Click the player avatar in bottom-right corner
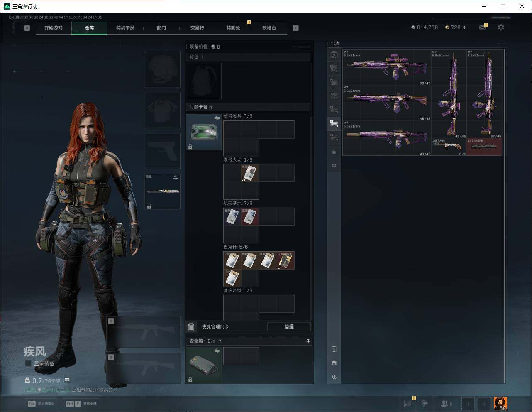532x412 pixels. [x=500, y=403]
